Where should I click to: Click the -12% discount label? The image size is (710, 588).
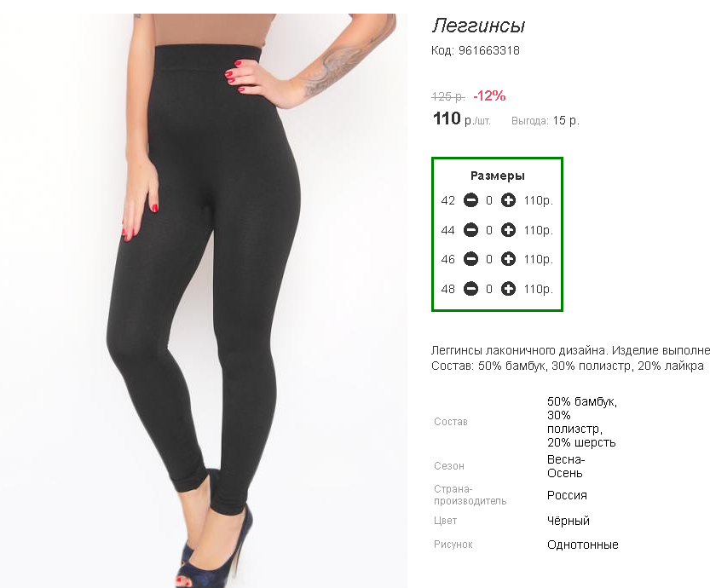pos(489,95)
